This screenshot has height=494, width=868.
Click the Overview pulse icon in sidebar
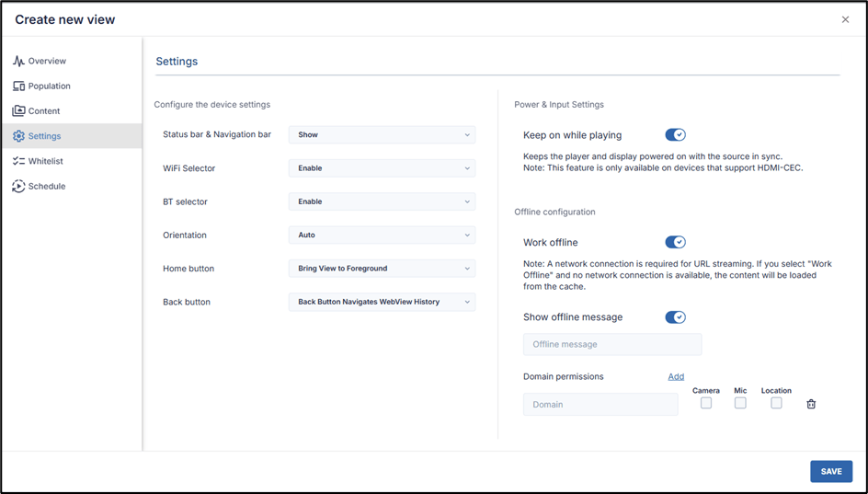(x=18, y=61)
